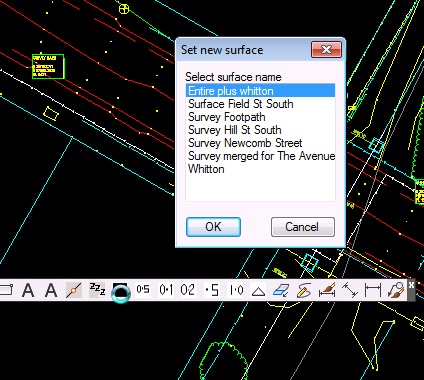Select the blue eraser tool icon
The width and height of the screenshot is (424, 380).
tap(281, 290)
